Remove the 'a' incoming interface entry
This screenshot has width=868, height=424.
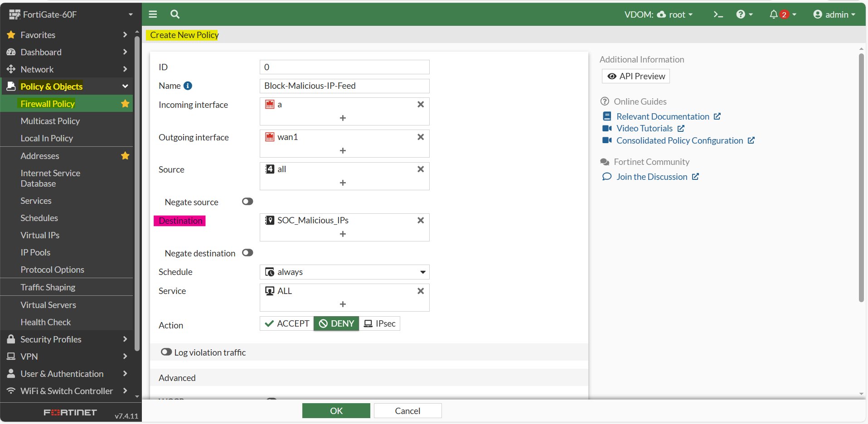click(x=421, y=104)
